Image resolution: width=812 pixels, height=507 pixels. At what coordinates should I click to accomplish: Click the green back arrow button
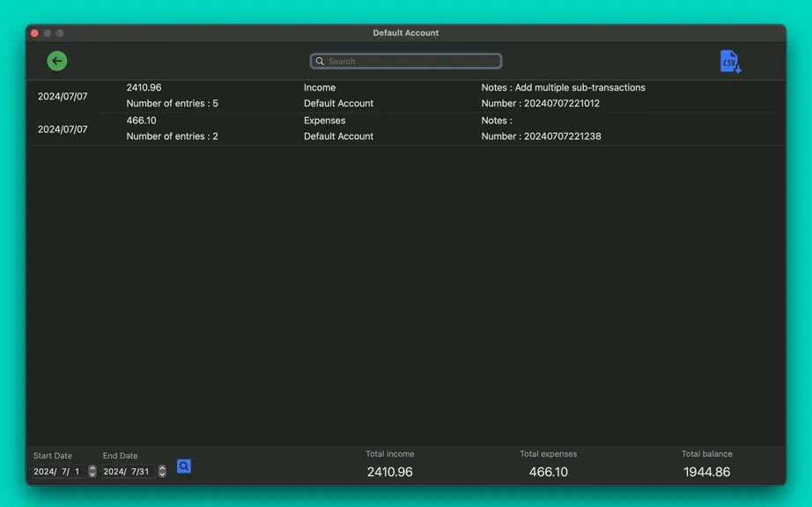click(57, 61)
